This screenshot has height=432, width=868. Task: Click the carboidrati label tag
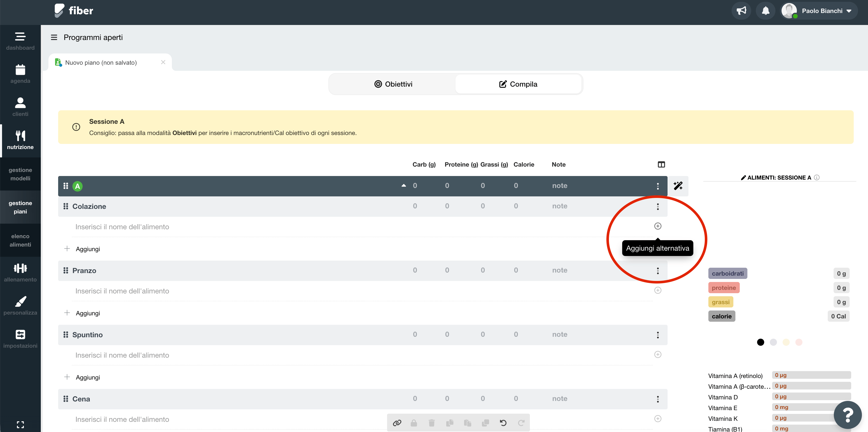coord(727,273)
